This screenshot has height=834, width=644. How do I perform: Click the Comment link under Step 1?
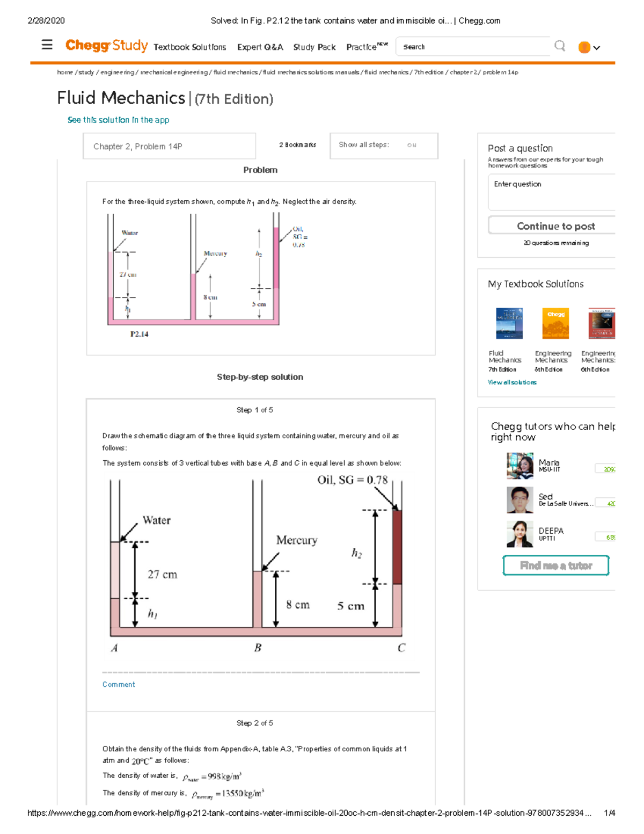pos(119,684)
